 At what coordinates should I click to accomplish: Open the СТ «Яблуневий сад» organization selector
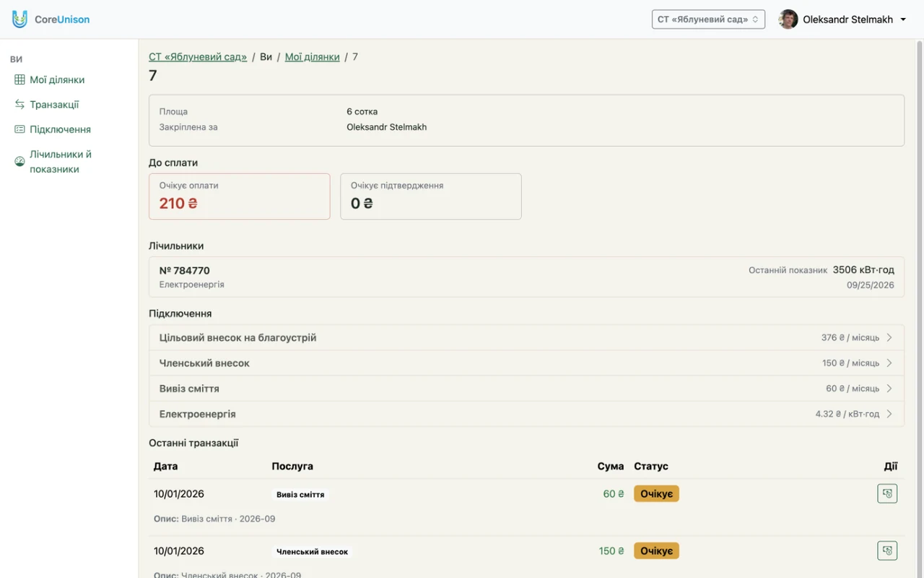coord(708,20)
